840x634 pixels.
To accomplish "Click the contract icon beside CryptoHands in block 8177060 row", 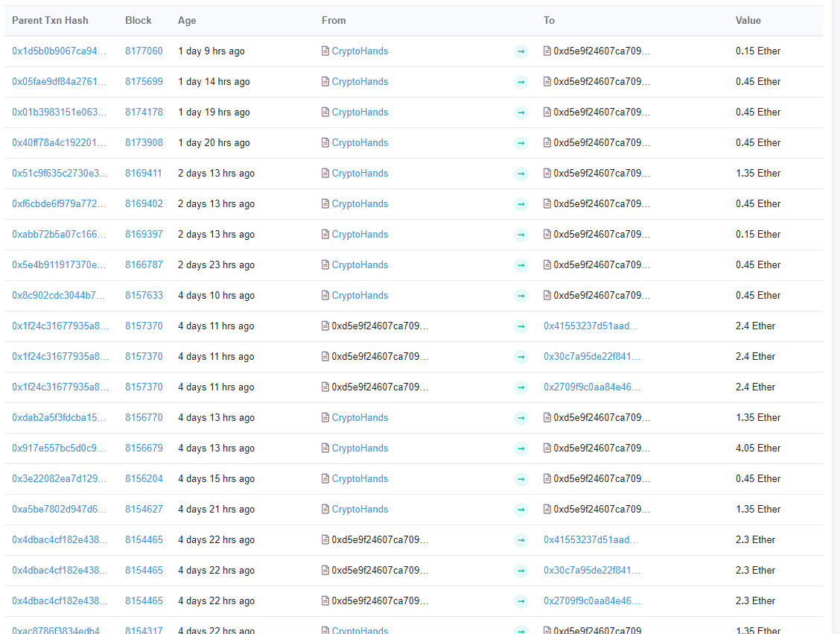I will (325, 51).
